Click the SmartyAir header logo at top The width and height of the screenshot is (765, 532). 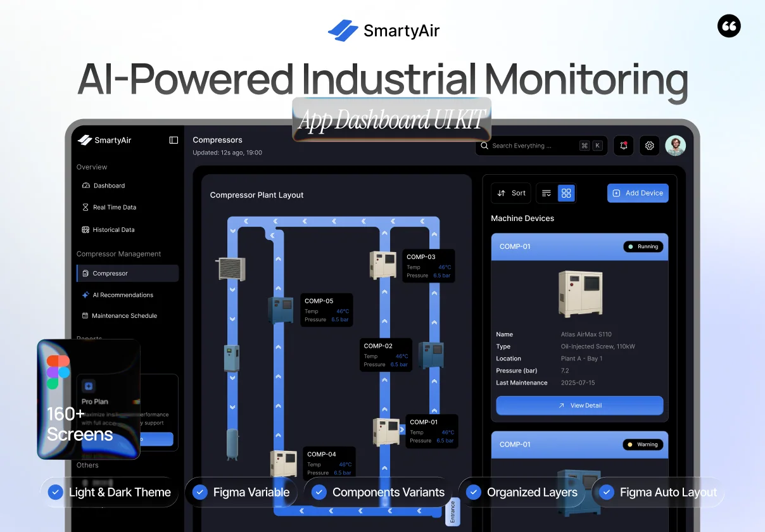(x=384, y=30)
